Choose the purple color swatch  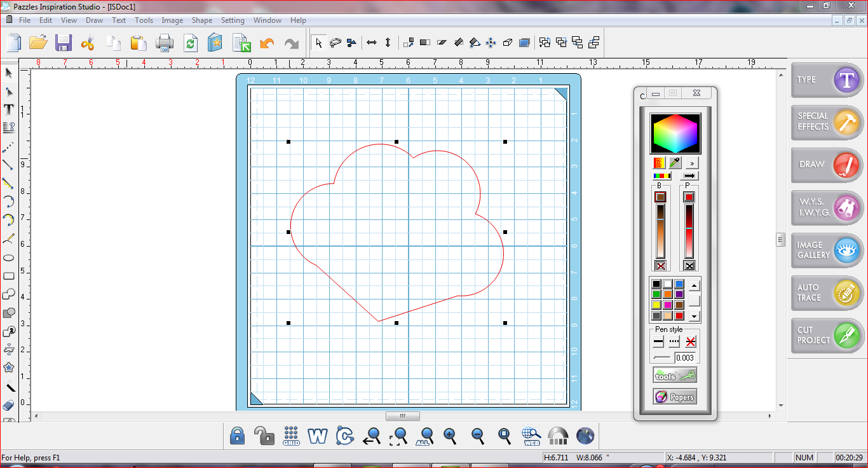tap(679, 294)
